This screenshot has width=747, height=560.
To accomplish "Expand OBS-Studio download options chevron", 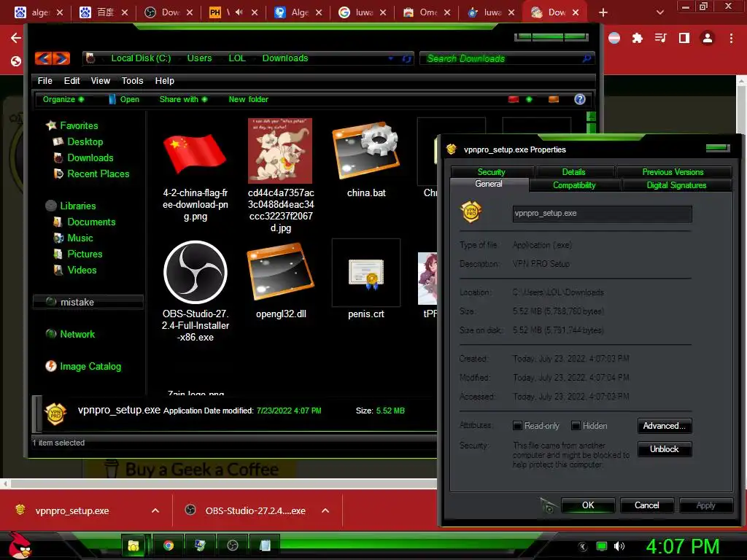I will click(x=325, y=510).
